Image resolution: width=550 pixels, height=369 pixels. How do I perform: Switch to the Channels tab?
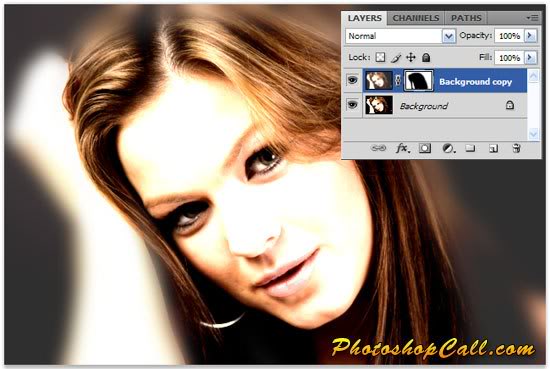[x=416, y=18]
